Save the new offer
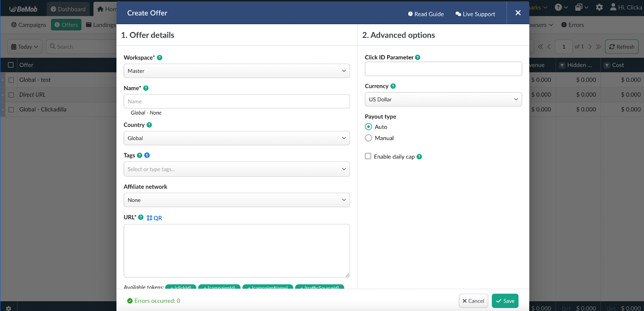Viewport: 644px width, 311px height. pyautogui.click(x=505, y=301)
